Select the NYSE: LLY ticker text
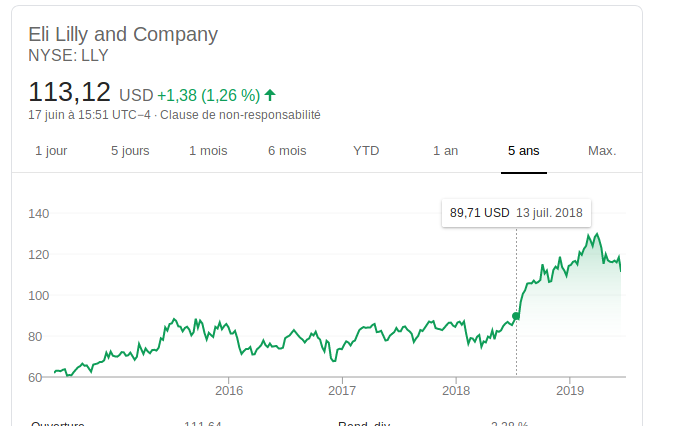Viewport: 676px width, 426px height. (69, 56)
